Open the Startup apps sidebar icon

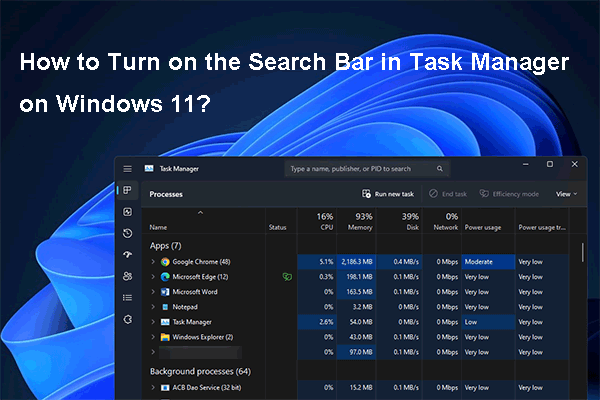[x=127, y=255]
